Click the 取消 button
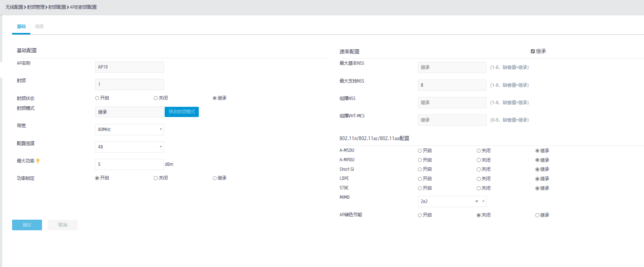Screen dimensions: 644x267 [x=62, y=225]
